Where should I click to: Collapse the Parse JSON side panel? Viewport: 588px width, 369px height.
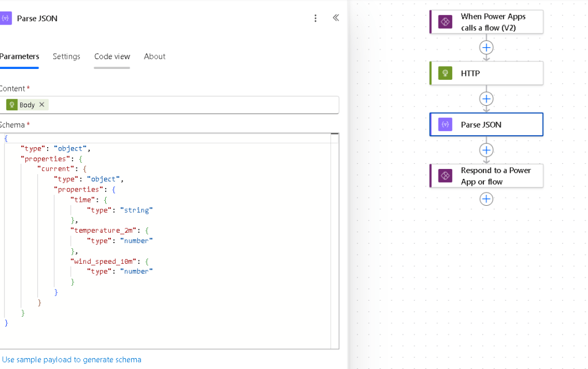(336, 18)
